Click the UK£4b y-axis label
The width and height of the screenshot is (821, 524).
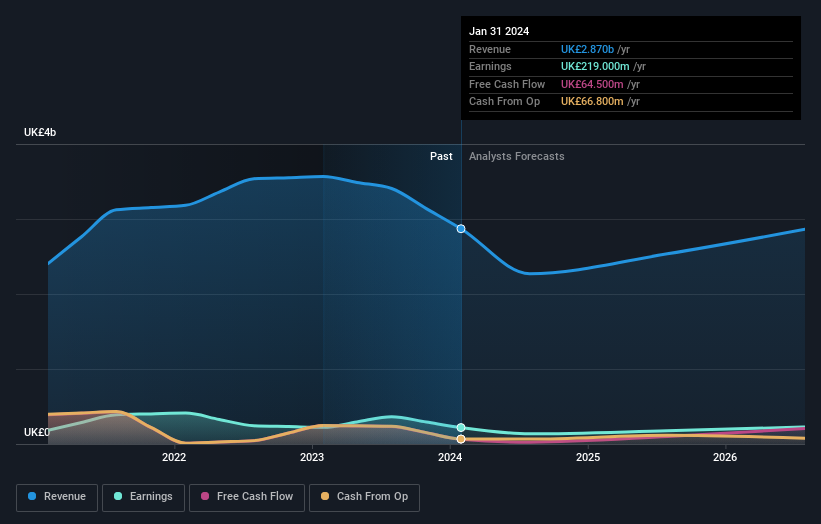coord(40,132)
